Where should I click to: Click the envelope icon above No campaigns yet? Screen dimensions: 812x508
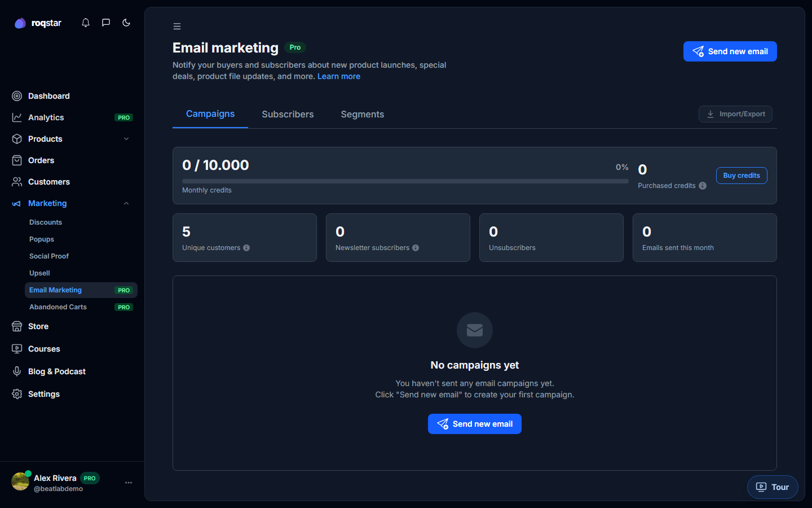(475, 330)
